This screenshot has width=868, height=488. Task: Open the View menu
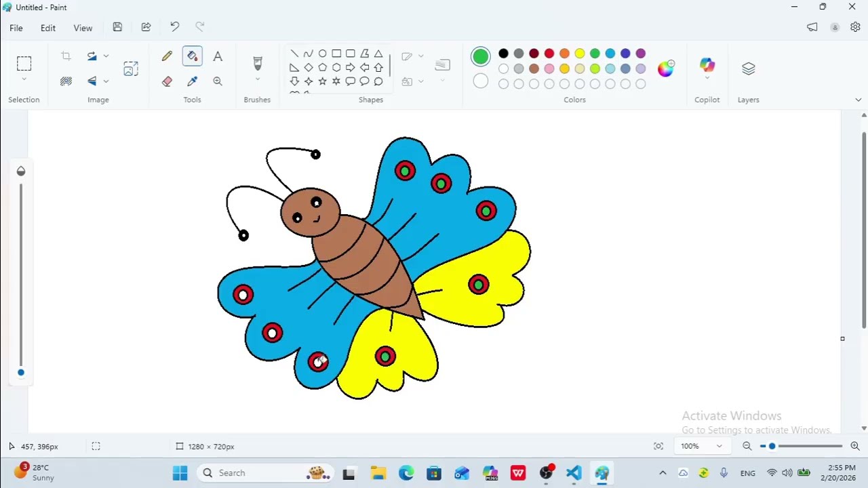pyautogui.click(x=83, y=28)
